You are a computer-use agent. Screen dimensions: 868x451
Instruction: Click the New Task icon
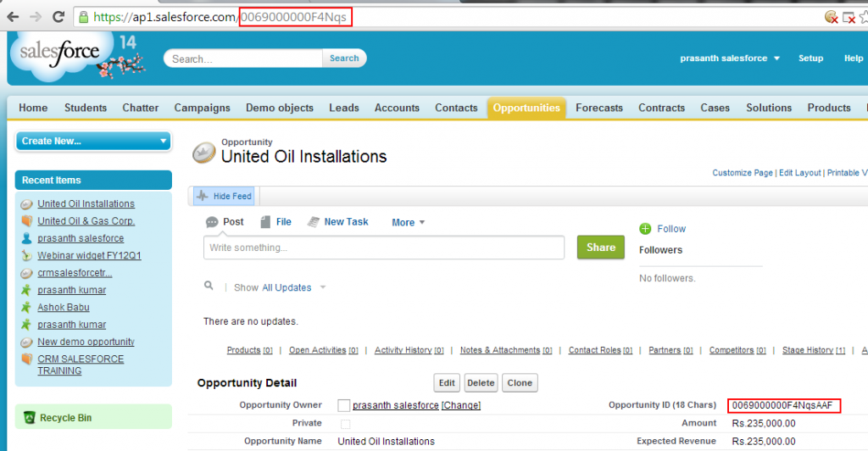coord(314,222)
